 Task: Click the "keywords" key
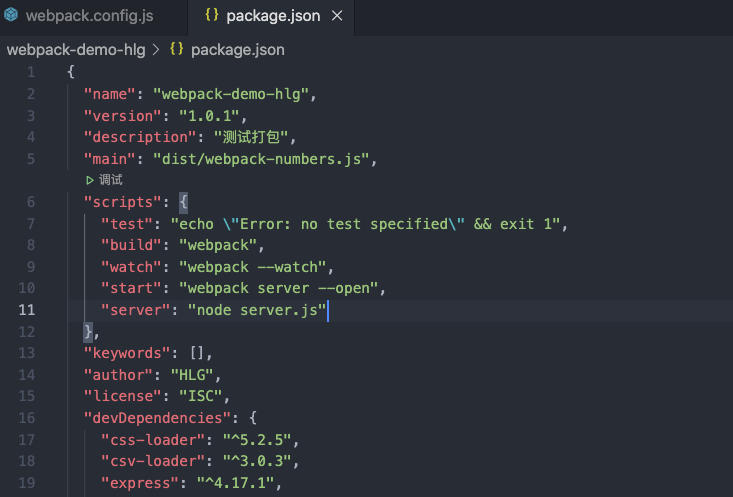pos(127,353)
